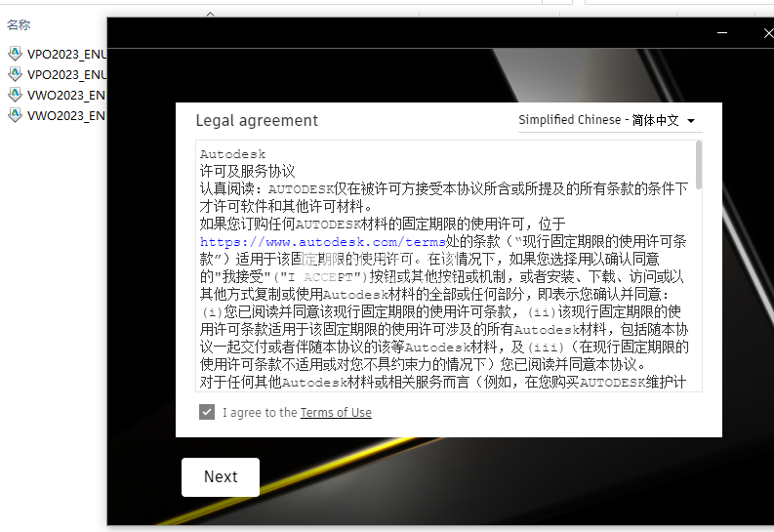Click the 名称 column header in Explorer
The height and width of the screenshot is (532, 774).
tap(19, 24)
